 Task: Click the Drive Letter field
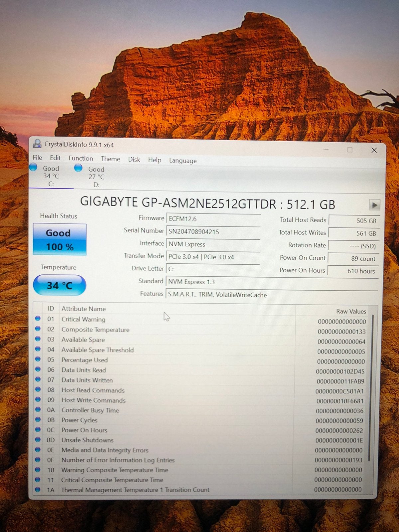[213, 269]
